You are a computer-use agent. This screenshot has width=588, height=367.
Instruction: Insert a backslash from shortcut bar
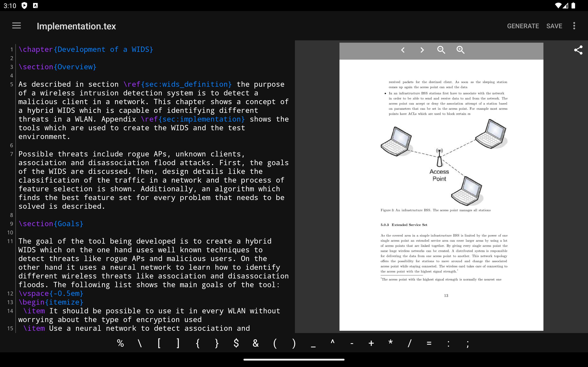coord(140,343)
